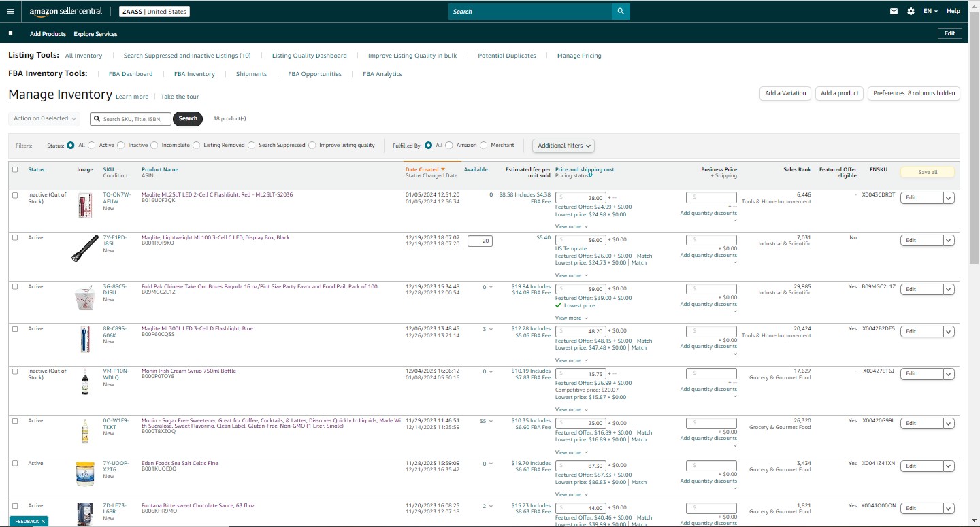The image size is (980, 527).
Task: Click the page vertical scrollbar
Action: (974, 263)
